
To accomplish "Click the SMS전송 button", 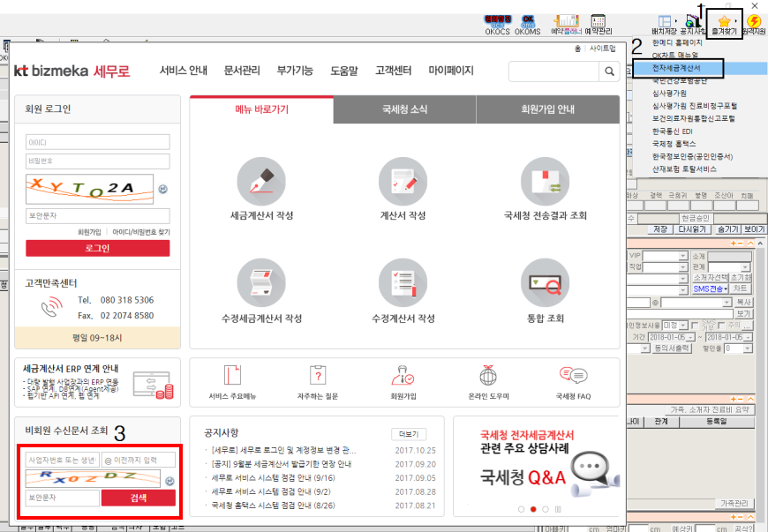I will point(711,288).
